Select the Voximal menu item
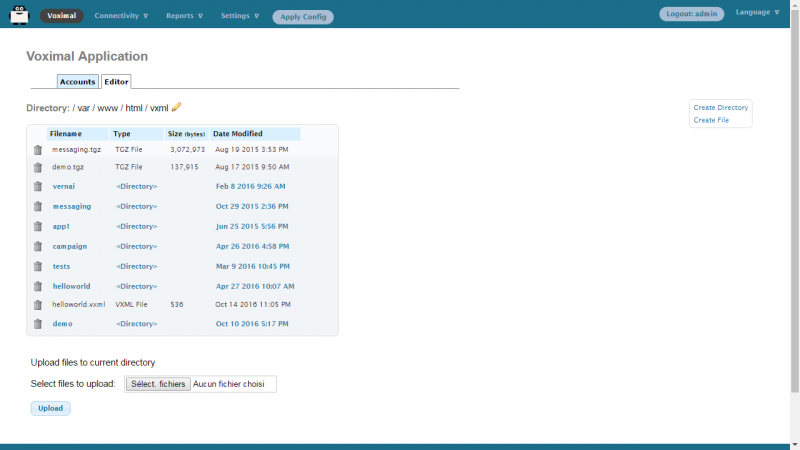The width and height of the screenshot is (800, 450). tap(62, 16)
